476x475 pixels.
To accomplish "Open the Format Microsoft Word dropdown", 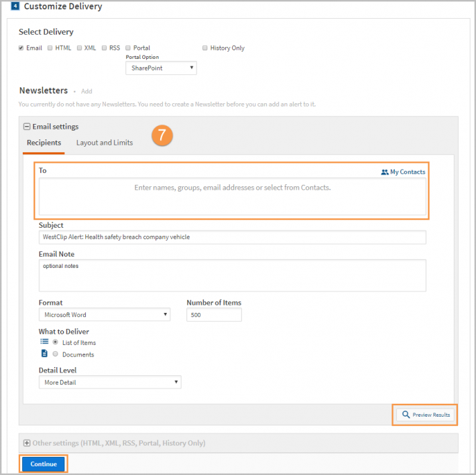I will pyautogui.click(x=105, y=314).
